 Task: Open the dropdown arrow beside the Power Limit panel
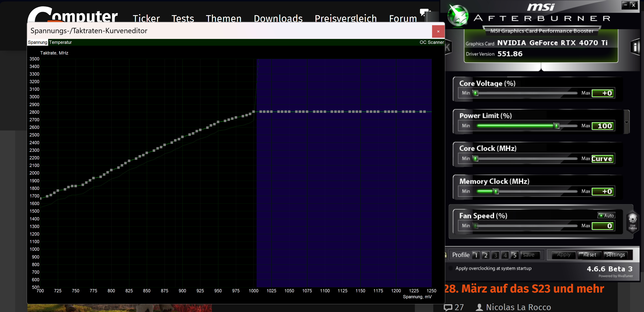coord(627,122)
